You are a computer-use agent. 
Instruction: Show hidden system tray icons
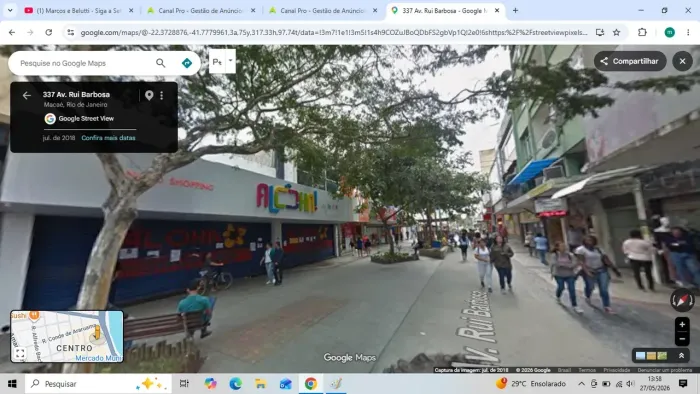click(581, 383)
